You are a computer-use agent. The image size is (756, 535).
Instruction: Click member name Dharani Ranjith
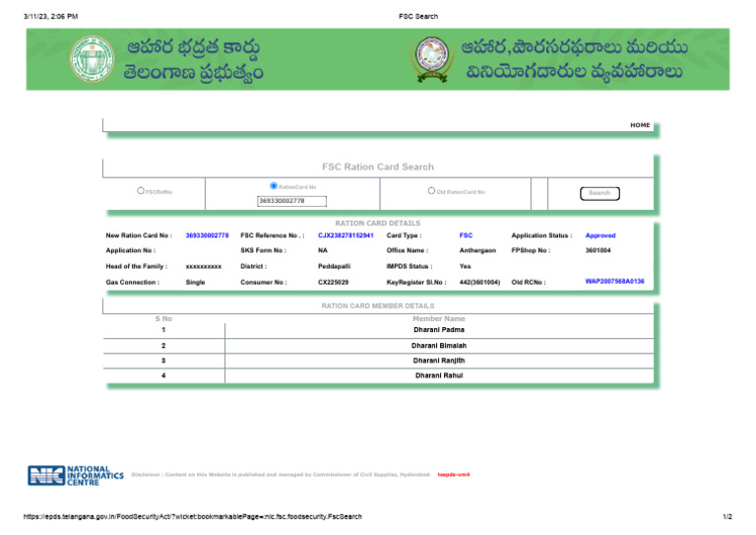tap(439, 361)
